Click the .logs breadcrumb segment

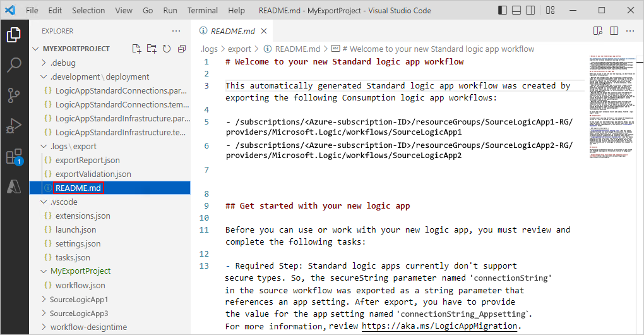pos(209,49)
